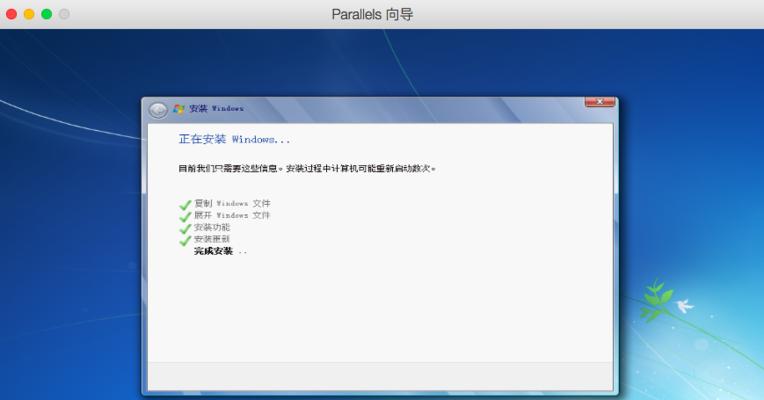764x400 pixels.
Task: Select the step text 安装更新
Action: (x=212, y=239)
